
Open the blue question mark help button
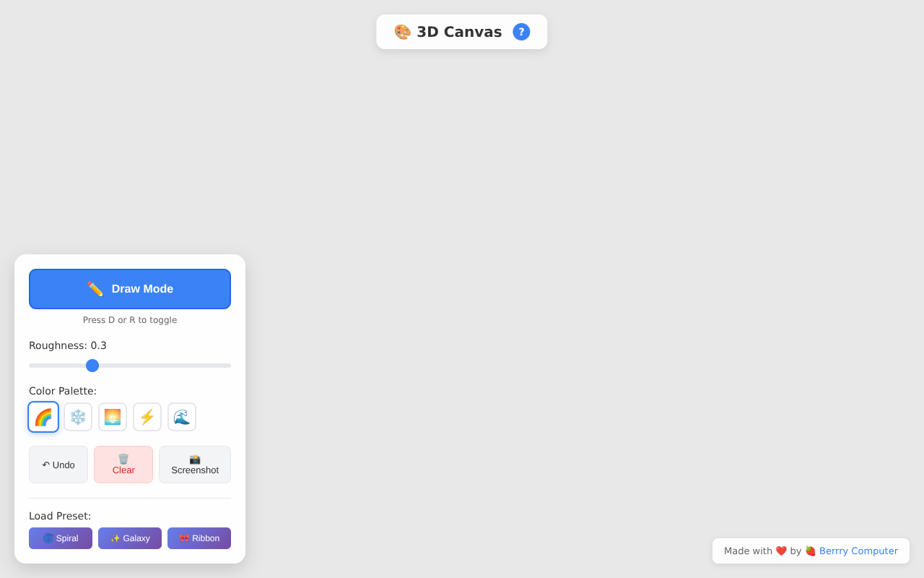(x=521, y=31)
